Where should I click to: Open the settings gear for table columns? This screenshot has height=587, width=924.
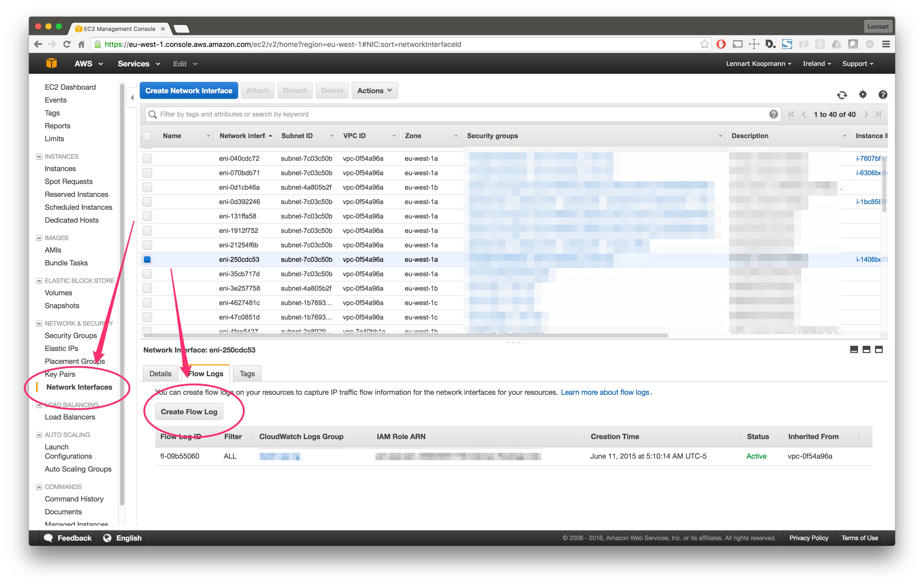click(x=863, y=94)
